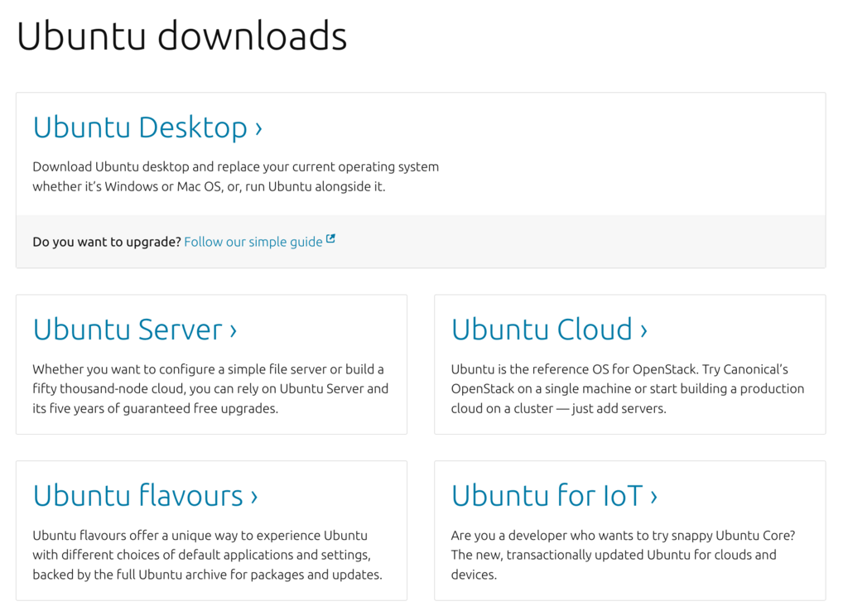The image size is (848, 616).
Task: Open the Ubuntu Desktop link
Action: [147, 128]
